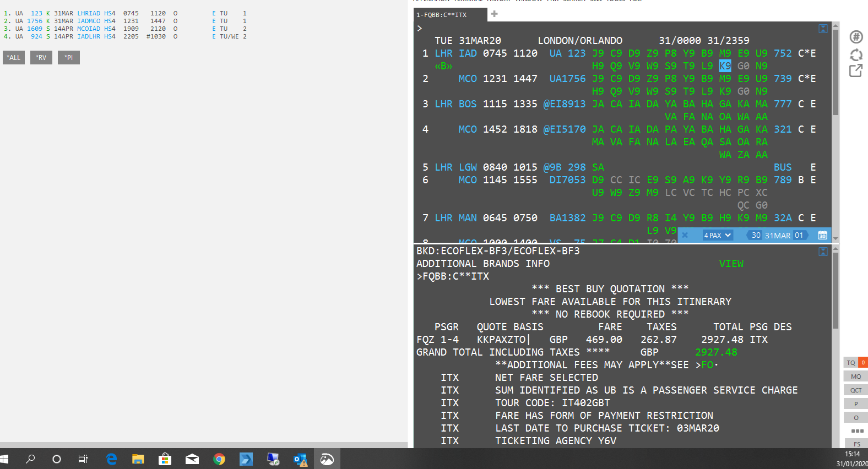Click the green 2927.48 grand total

tap(716, 352)
